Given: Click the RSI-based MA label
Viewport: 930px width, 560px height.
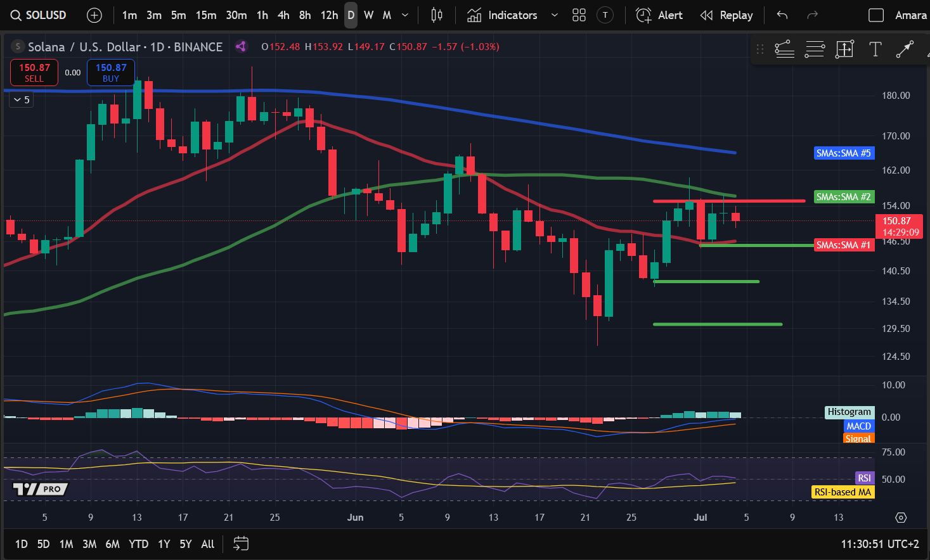Looking at the screenshot, I should (843, 492).
